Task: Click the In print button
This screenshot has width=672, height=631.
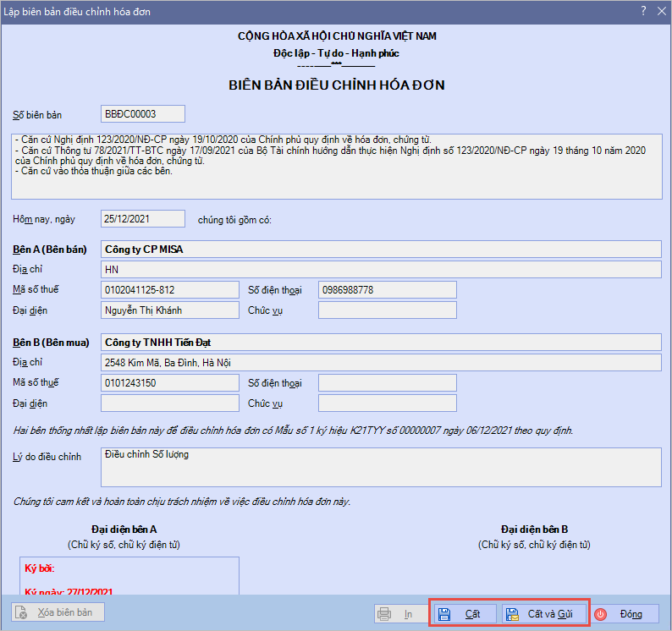Action: [x=398, y=614]
